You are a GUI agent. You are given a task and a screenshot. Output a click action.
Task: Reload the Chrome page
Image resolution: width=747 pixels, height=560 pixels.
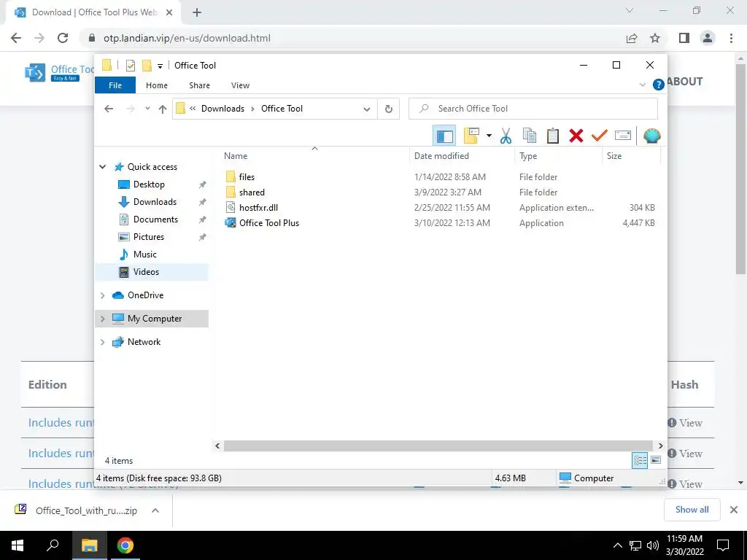click(x=63, y=38)
